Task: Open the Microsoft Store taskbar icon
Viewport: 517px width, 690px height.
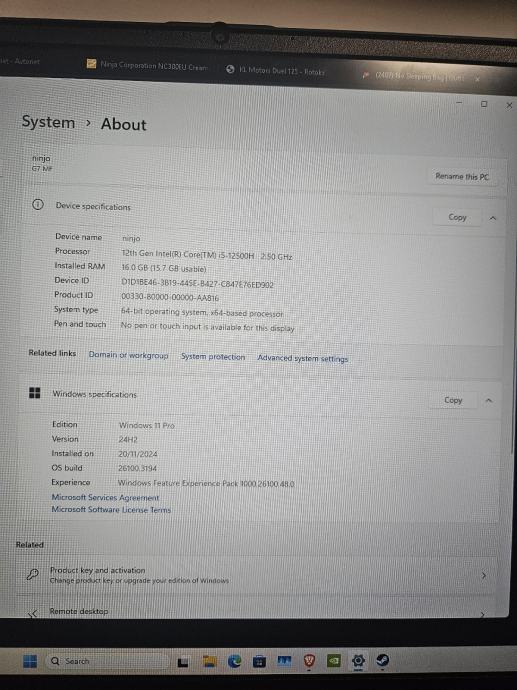Action: pos(259,661)
